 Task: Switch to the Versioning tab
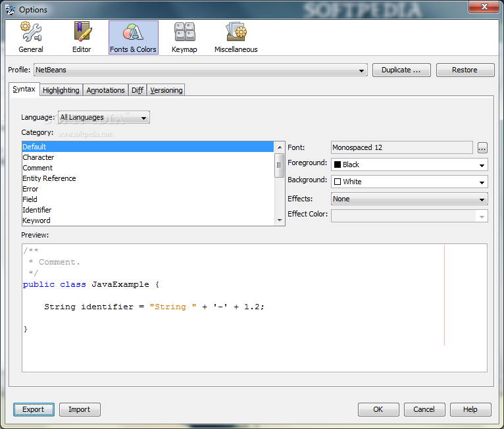click(166, 90)
